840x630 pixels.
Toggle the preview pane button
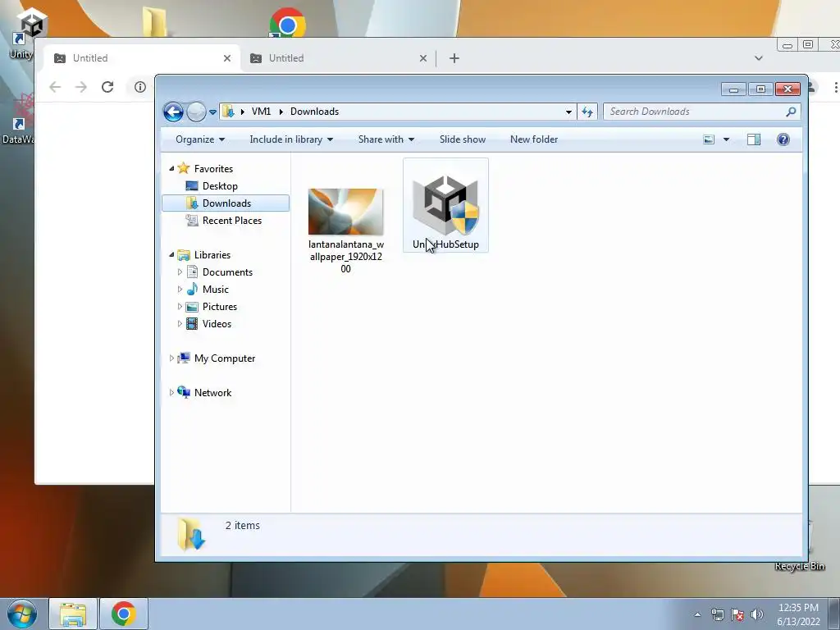coord(754,139)
